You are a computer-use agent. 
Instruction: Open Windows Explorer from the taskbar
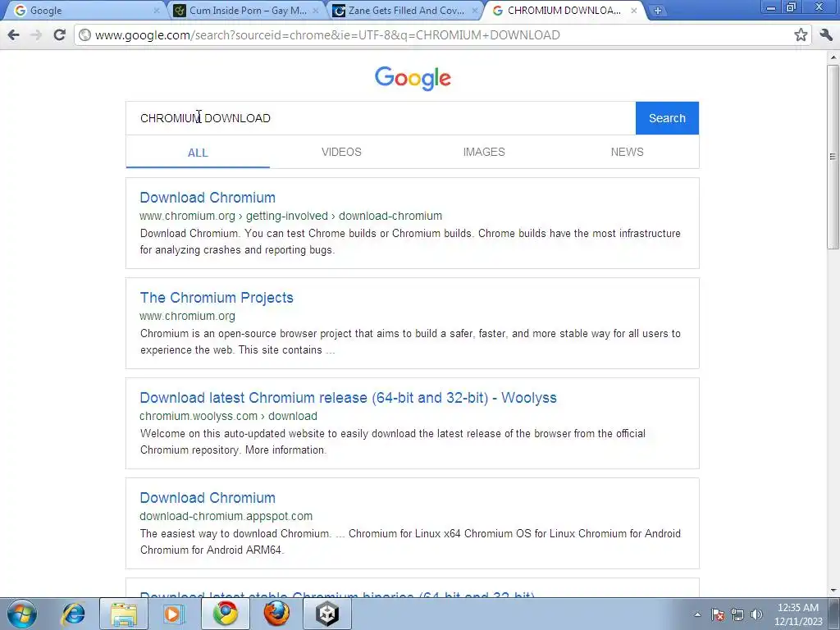pos(123,614)
